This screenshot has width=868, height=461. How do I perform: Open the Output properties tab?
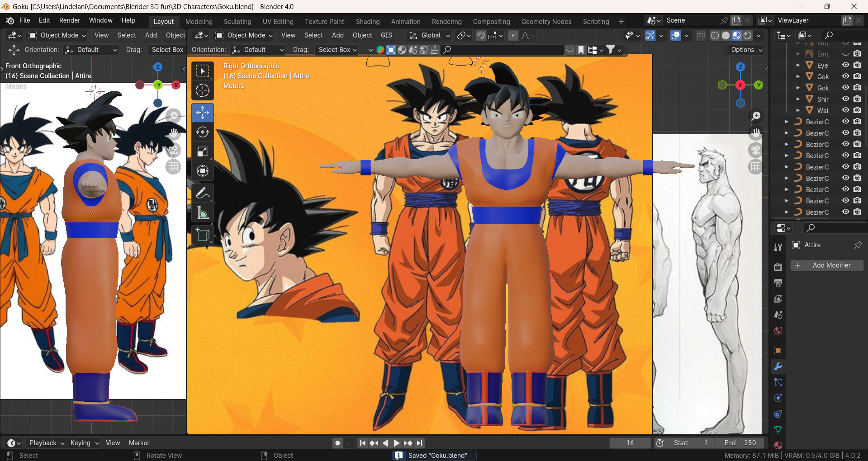778,283
